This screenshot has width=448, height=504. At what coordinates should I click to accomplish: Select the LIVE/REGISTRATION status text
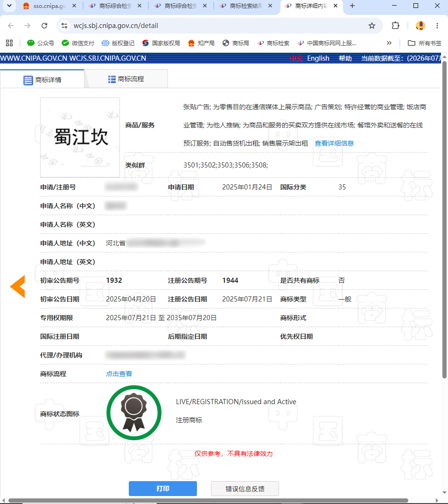tap(236, 402)
